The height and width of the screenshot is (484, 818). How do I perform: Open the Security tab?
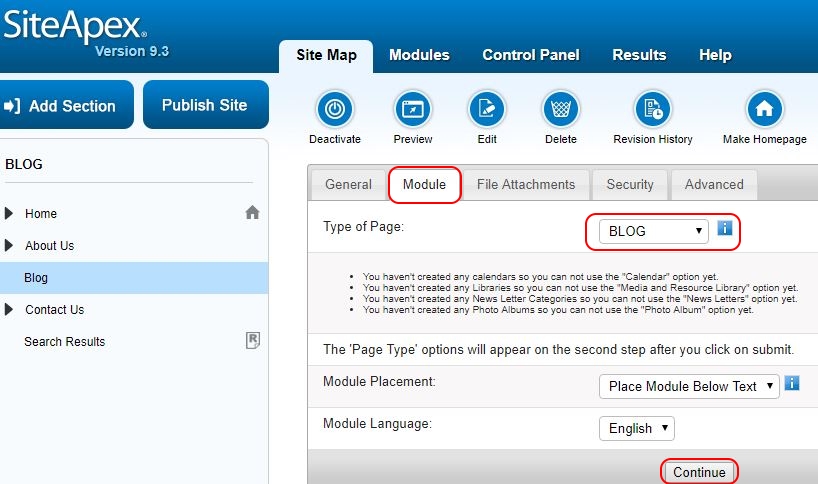(630, 185)
